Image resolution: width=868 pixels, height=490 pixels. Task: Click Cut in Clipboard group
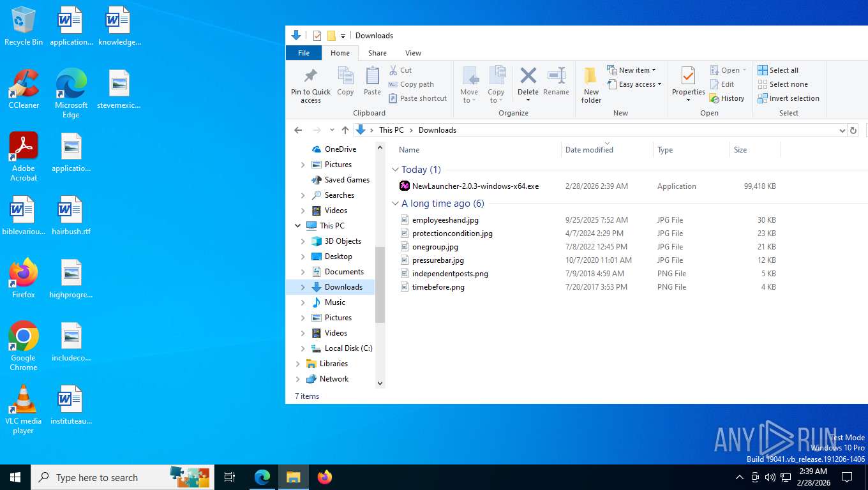[x=400, y=70]
